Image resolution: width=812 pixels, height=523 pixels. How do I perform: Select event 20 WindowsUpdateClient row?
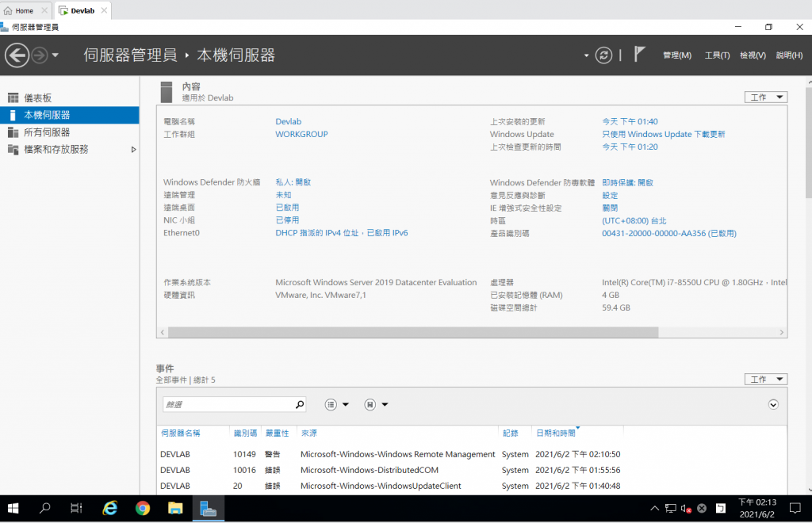[471, 486]
